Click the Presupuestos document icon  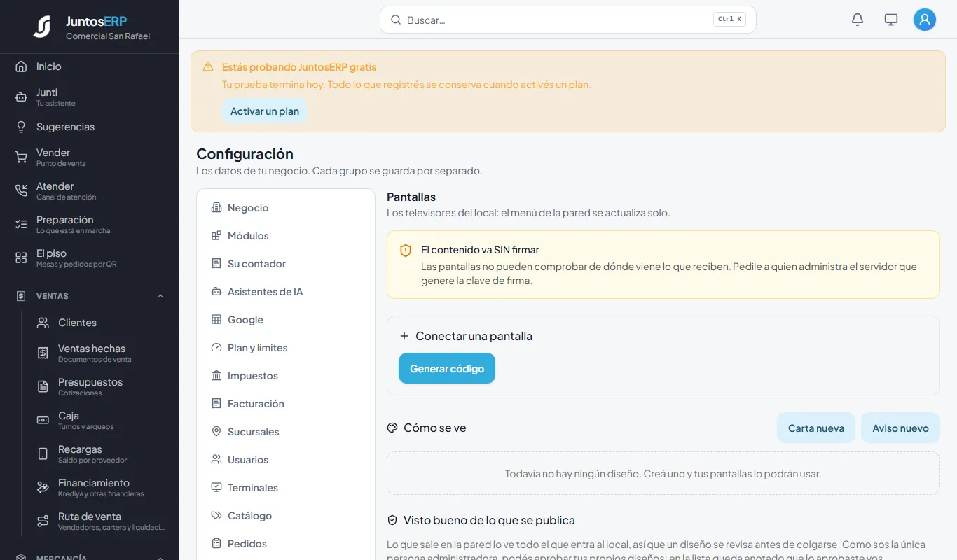point(43,387)
